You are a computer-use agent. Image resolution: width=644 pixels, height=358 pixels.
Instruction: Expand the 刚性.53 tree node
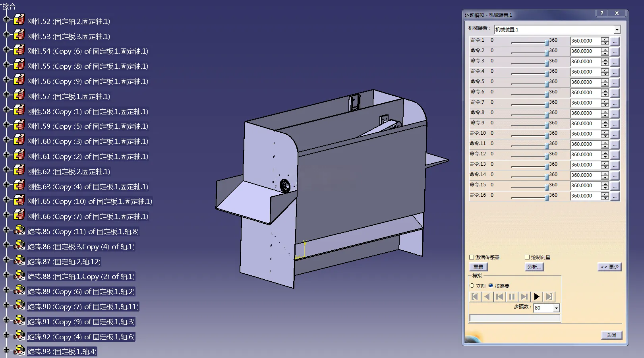pyautogui.click(x=6, y=34)
